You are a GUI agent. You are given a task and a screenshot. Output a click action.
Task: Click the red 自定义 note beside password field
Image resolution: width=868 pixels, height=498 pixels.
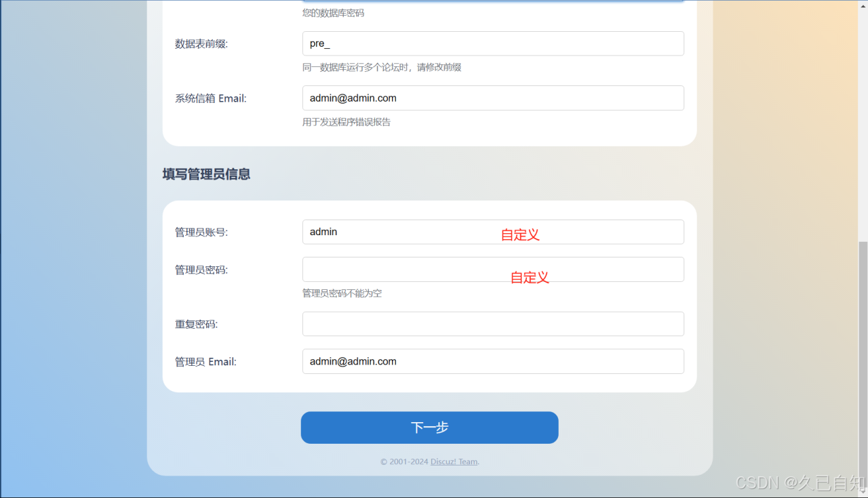pos(529,277)
